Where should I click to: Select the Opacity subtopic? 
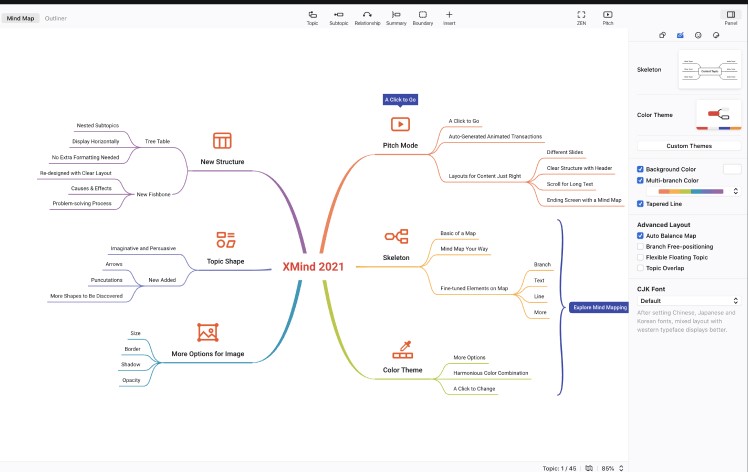131,380
